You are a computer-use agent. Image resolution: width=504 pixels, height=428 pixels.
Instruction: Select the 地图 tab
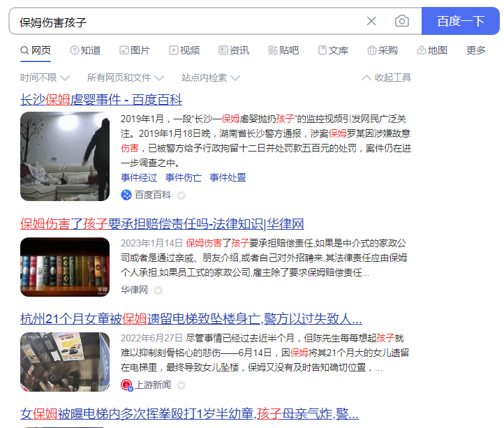pyautogui.click(x=432, y=50)
